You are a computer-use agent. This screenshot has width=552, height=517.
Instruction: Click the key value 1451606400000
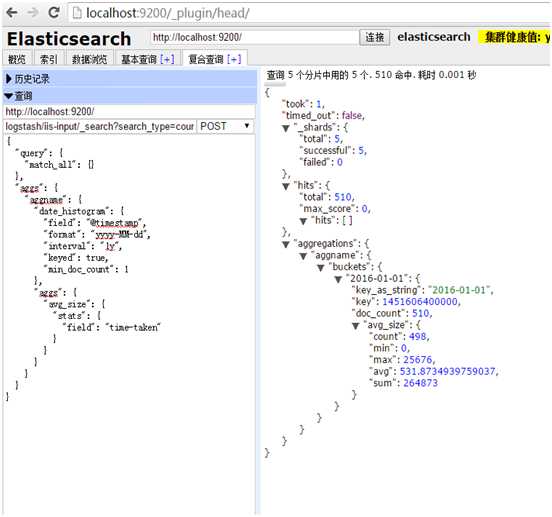(x=420, y=302)
